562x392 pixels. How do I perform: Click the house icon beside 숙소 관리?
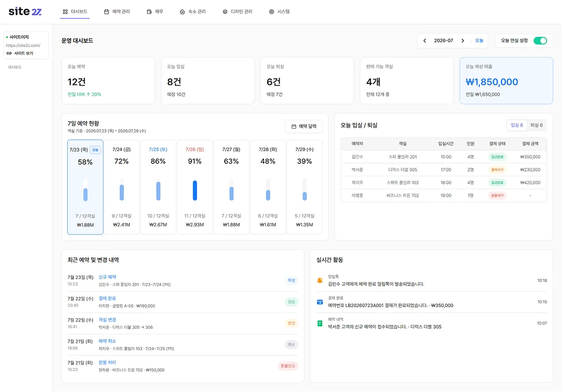click(182, 12)
